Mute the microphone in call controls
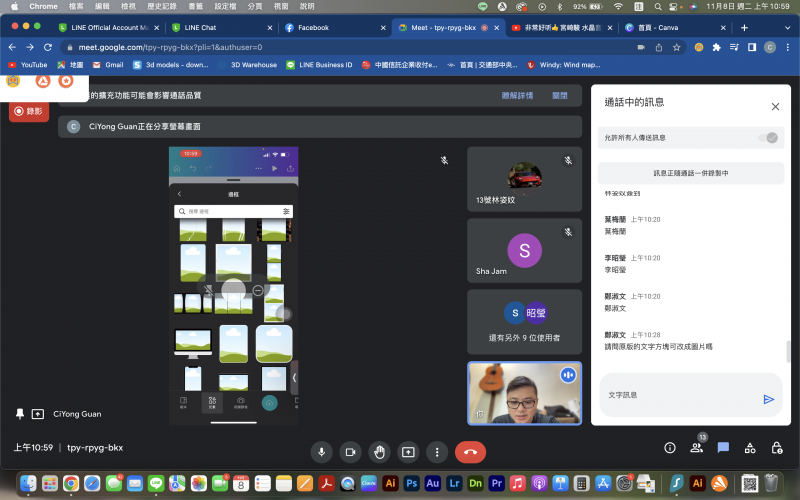The width and height of the screenshot is (800, 500). [322, 451]
